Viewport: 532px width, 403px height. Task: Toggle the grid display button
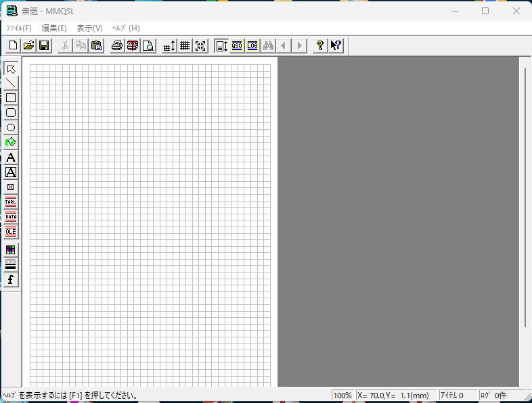pyautogui.click(x=184, y=46)
